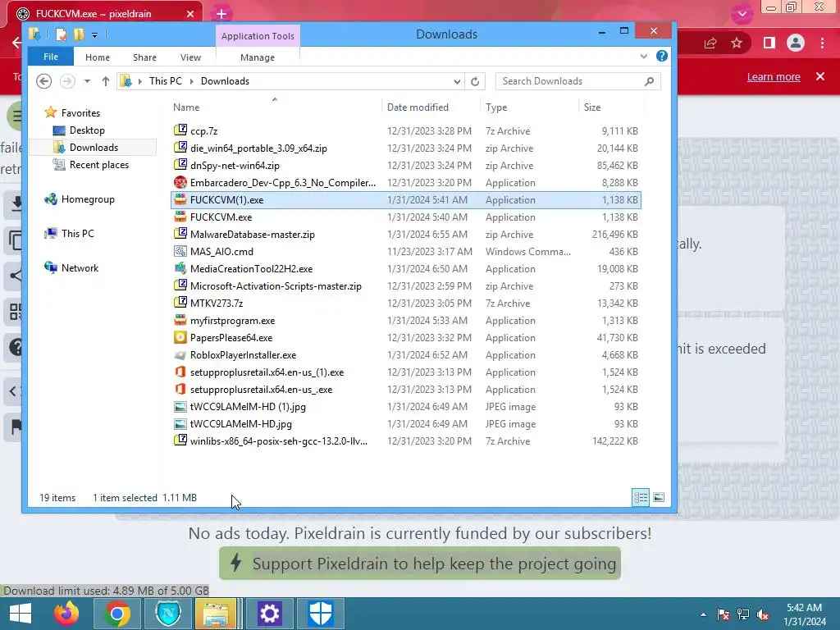Open the Chrome three-dot menu

point(822,43)
